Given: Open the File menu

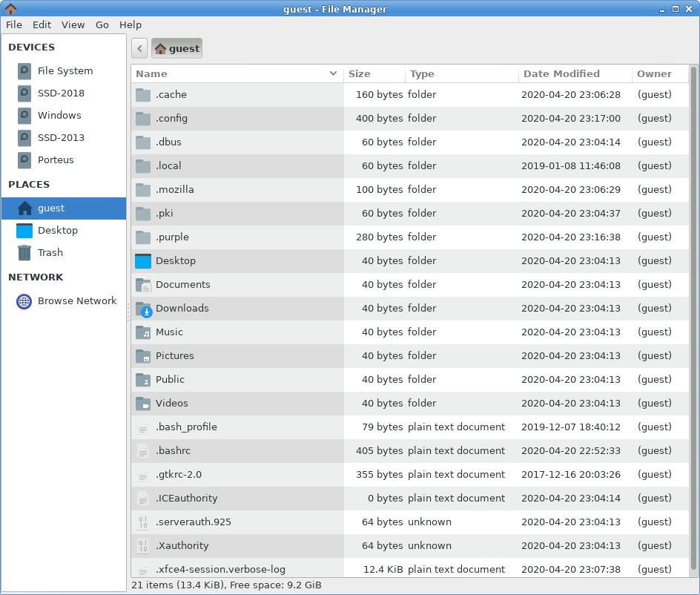Looking at the screenshot, I should click(x=14, y=24).
